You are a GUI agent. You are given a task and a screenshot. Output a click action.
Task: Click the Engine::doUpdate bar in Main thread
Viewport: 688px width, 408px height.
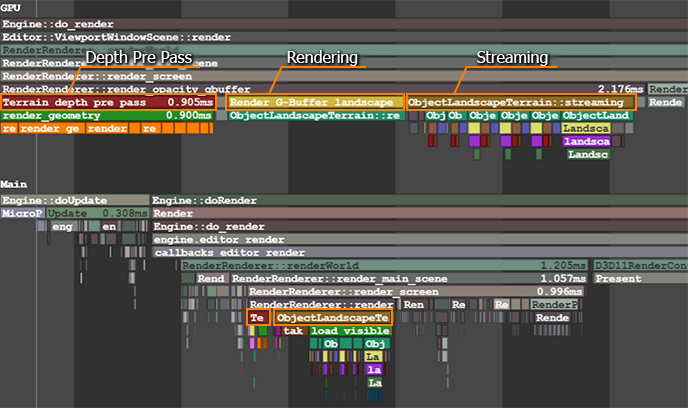coord(74,201)
